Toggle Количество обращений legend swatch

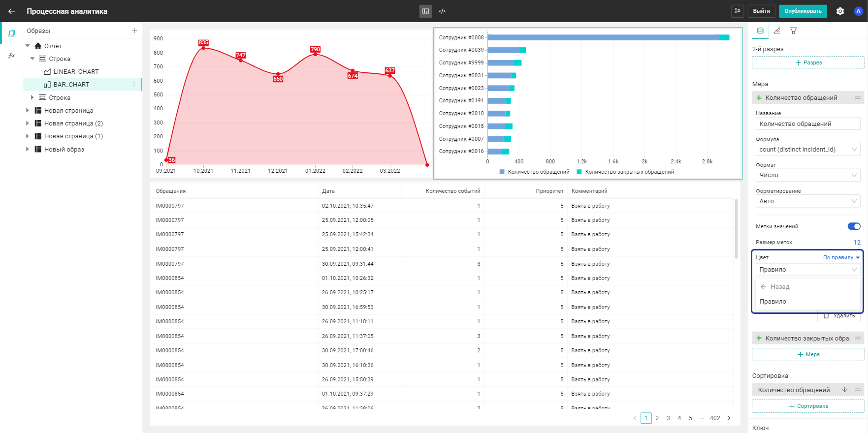[502, 172]
